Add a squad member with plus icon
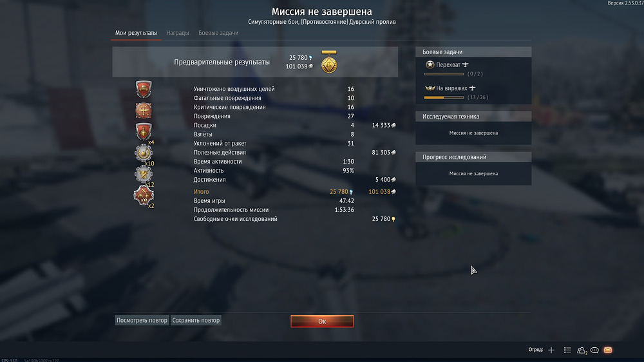 [551, 350]
